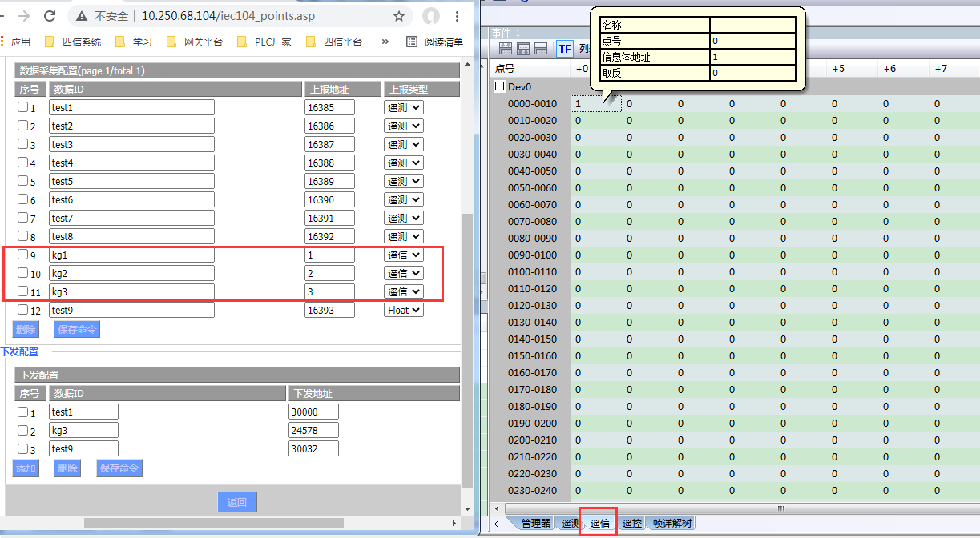The height and width of the screenshot is (538, 980).
Task: Toggle the TP toolbar button
Action: click(565, 49)
